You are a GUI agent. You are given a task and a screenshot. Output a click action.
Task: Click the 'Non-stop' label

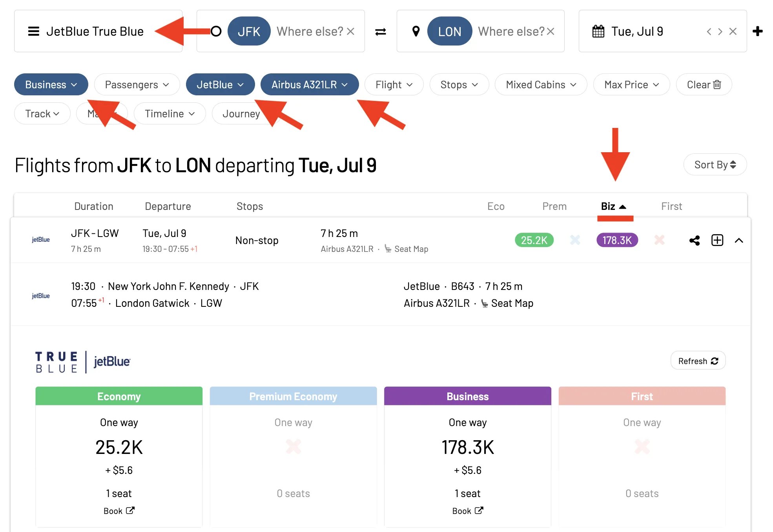coord(257,240)
